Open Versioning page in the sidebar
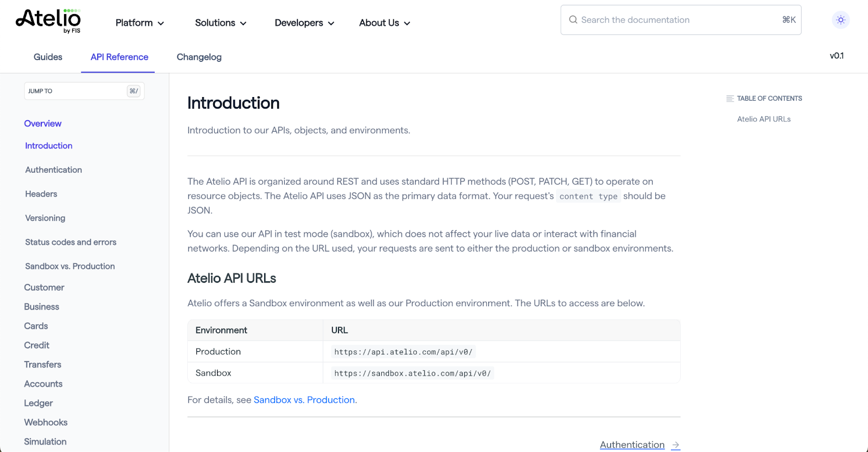This screenshot has width=868, height=452. [x=45, y=218]
